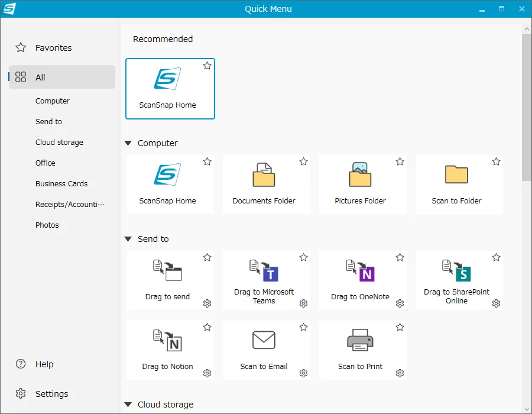
Task: Click the Drag to OneNote icon
Action: tap(360, 270)
